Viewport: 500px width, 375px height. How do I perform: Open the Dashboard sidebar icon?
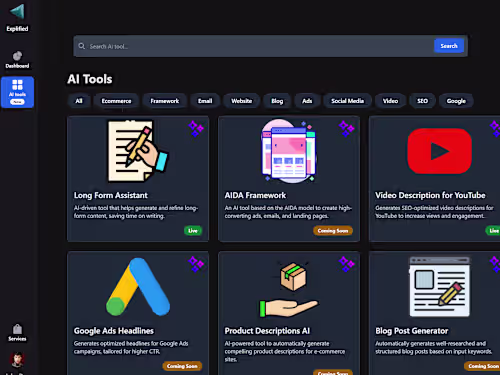(x=17, y=56)
